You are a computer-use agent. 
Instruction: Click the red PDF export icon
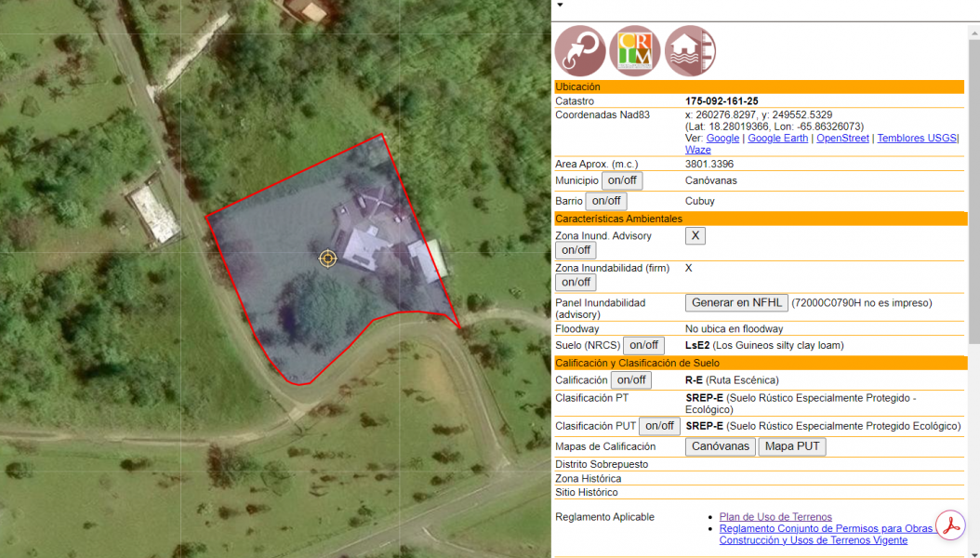point(950,525)
